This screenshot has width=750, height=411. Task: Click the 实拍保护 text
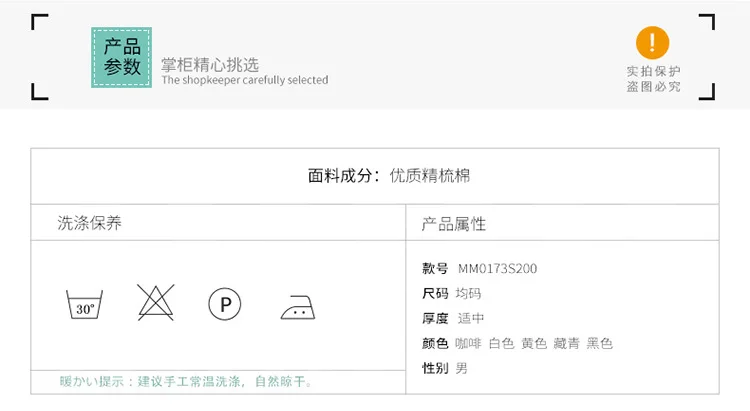[x=653, y=71]
